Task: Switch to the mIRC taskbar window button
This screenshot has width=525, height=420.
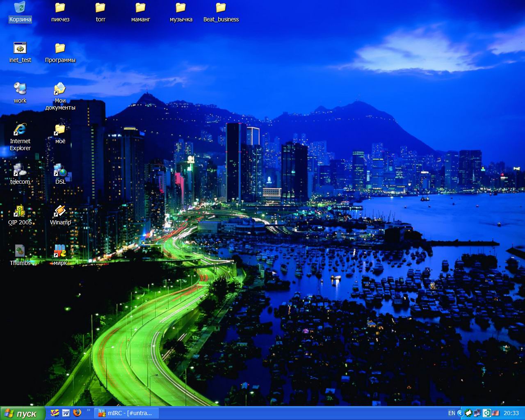Action: [x=127, y=413]
